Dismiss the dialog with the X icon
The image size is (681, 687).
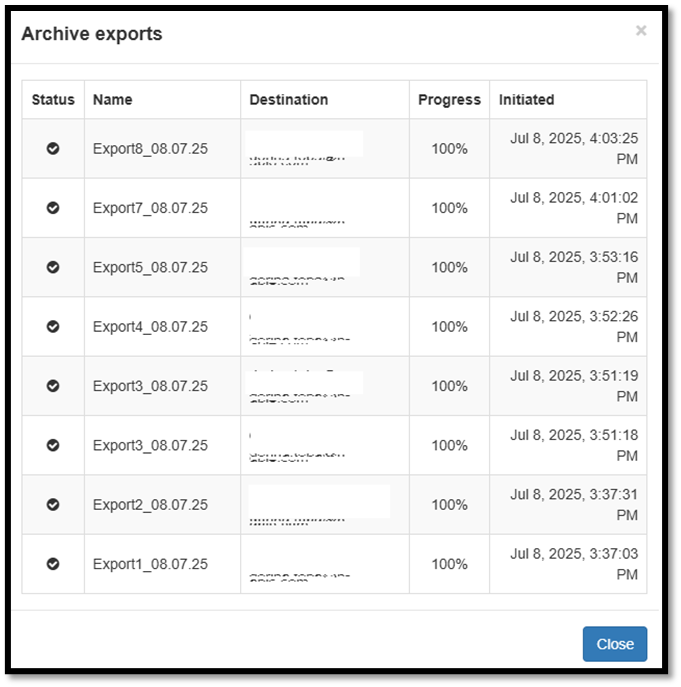click(641, 31)
